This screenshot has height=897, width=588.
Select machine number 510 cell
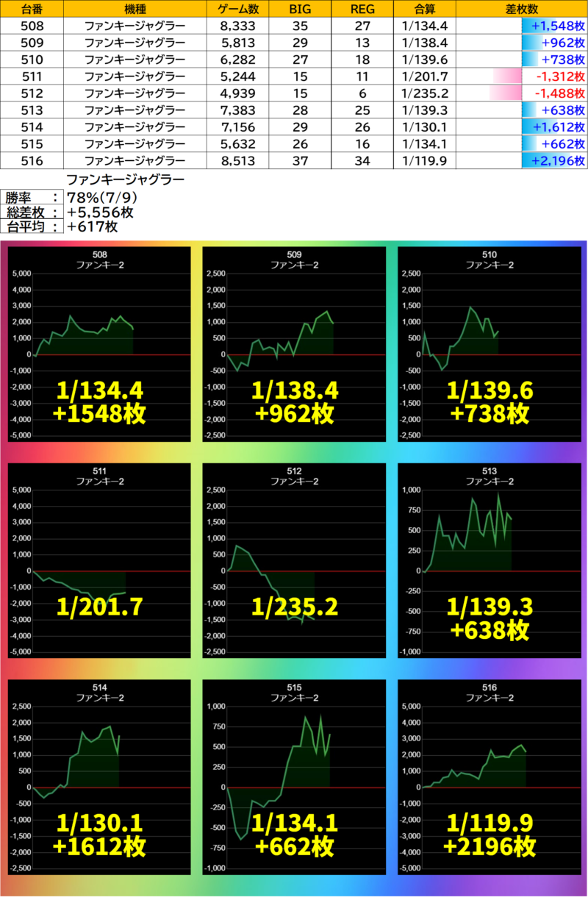(x=32, y=60)
